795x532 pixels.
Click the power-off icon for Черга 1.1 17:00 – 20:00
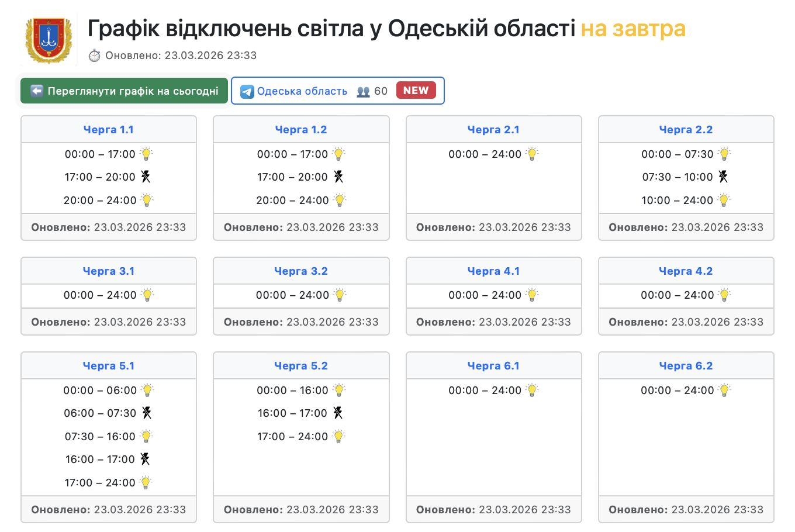pos(146,177)
